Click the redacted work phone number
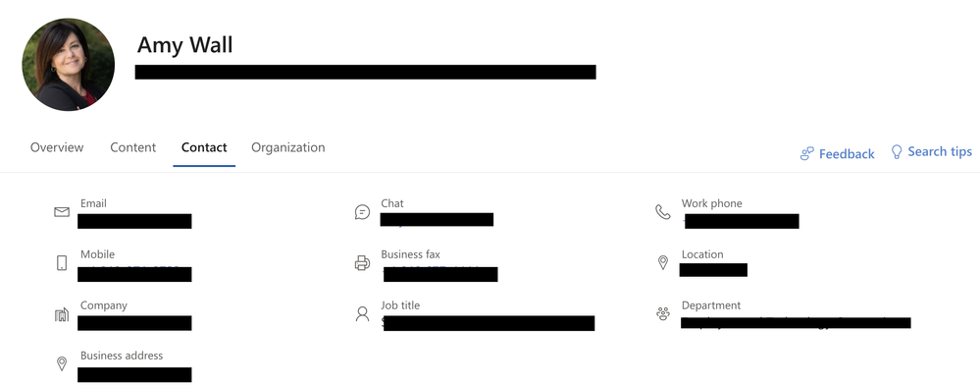 coord(742,221)
